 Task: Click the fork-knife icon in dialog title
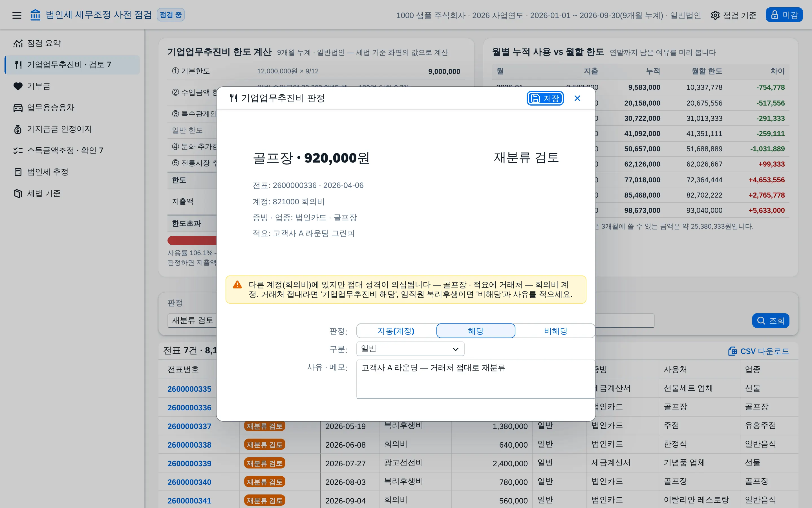[233, 98]
